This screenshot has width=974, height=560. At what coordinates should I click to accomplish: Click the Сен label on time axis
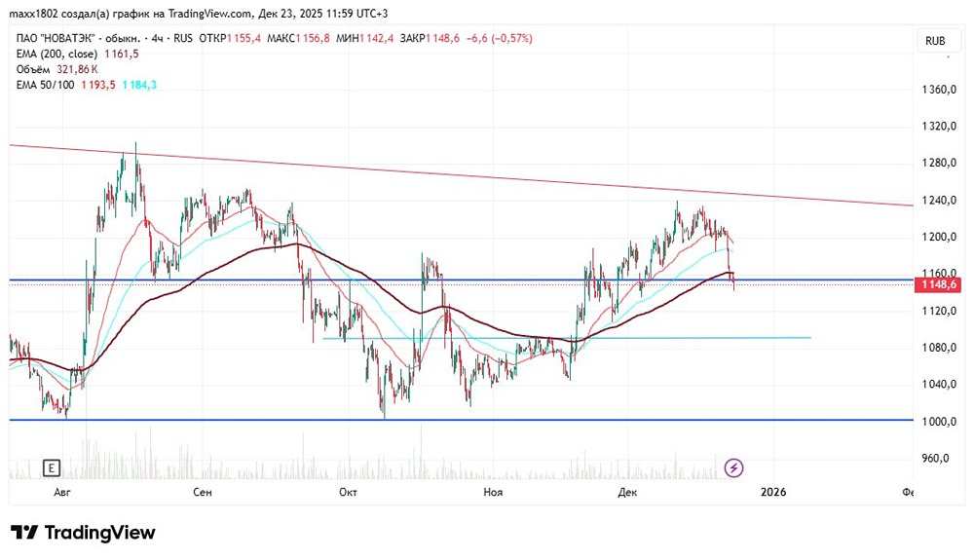[x=203, y=493]
